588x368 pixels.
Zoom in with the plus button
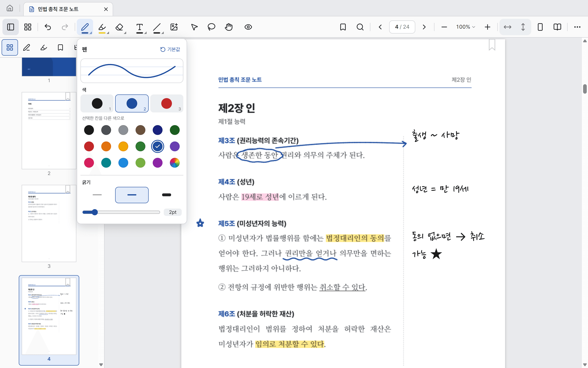[x=487, y=27]
